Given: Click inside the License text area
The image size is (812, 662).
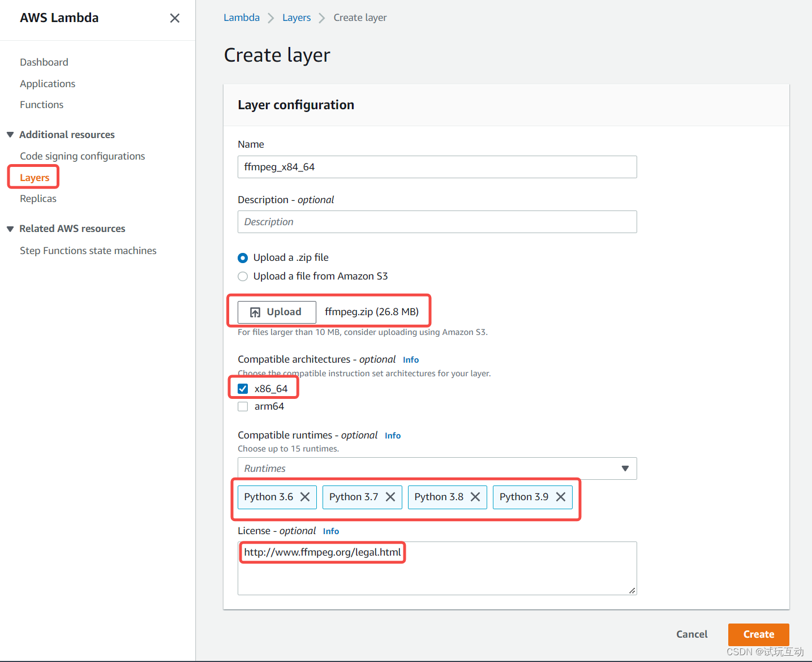Looking at the screenshot, I should [437, 568].
